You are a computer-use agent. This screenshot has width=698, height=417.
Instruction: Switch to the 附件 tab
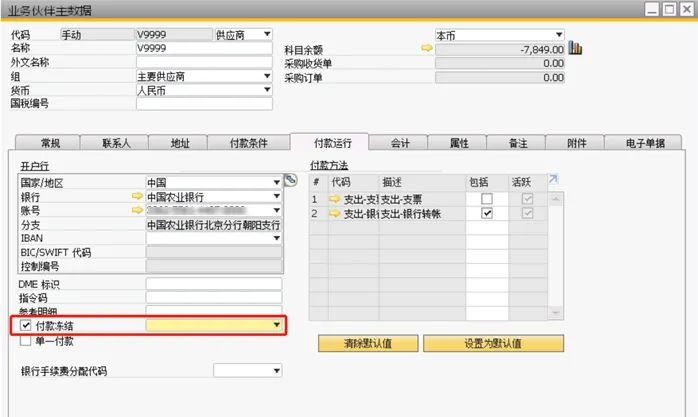[x=575, y=143]
